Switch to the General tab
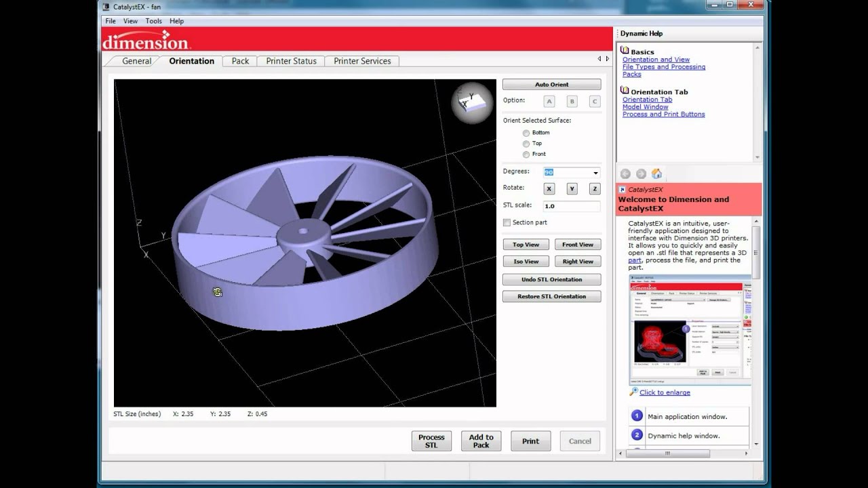The height and width of the screenshot is (488, 868). [x=136, y=61]
